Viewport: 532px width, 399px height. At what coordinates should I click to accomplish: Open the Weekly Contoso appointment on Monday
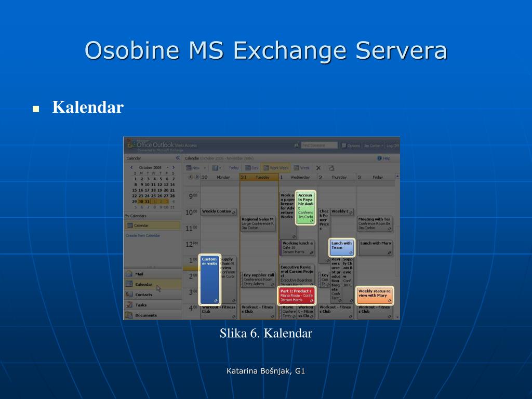[219, 211]
